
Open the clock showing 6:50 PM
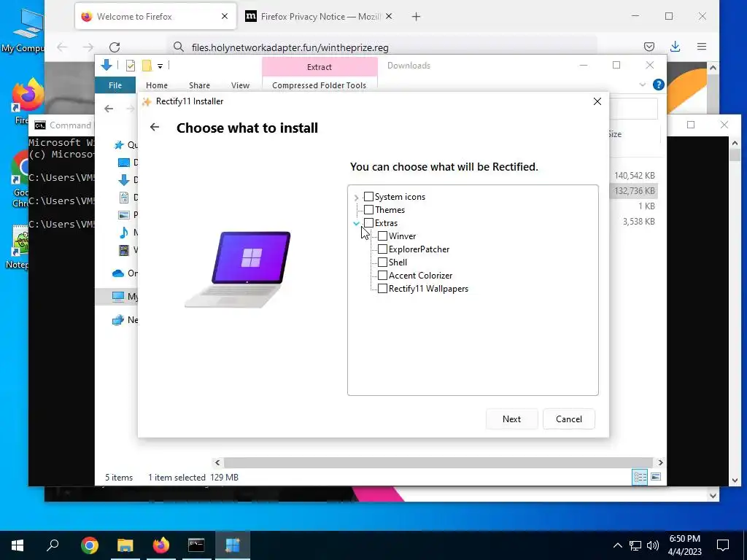(x=684, y=545)
